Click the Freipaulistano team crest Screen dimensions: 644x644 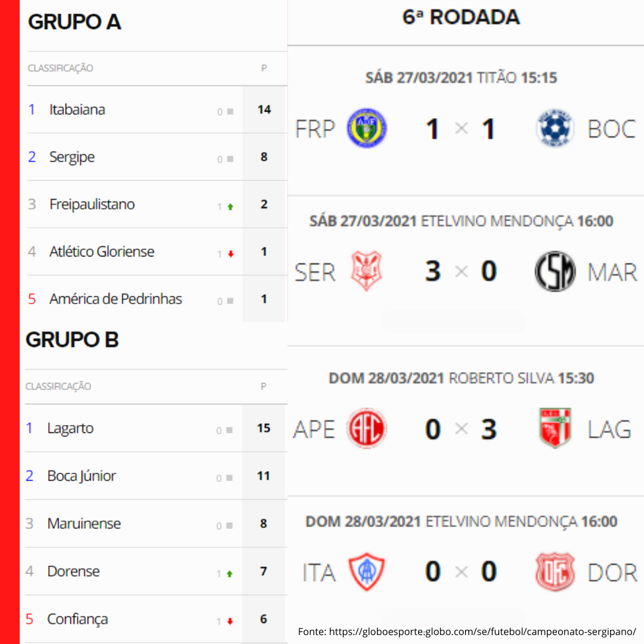[x=367, y=128]
